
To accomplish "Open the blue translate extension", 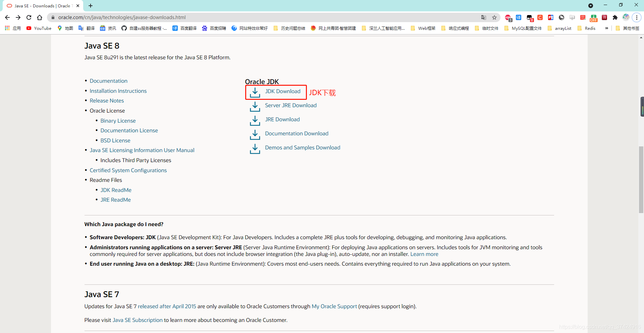I will [519, 17].
